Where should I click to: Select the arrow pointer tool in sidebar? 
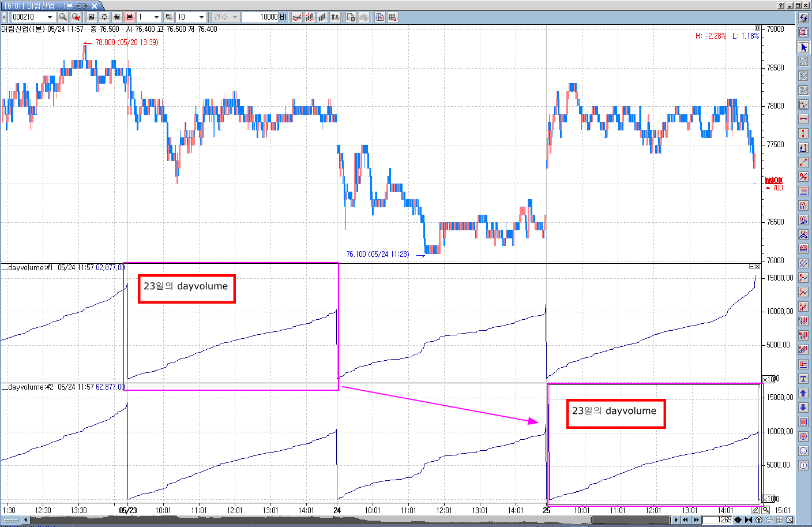pos(803,47)
